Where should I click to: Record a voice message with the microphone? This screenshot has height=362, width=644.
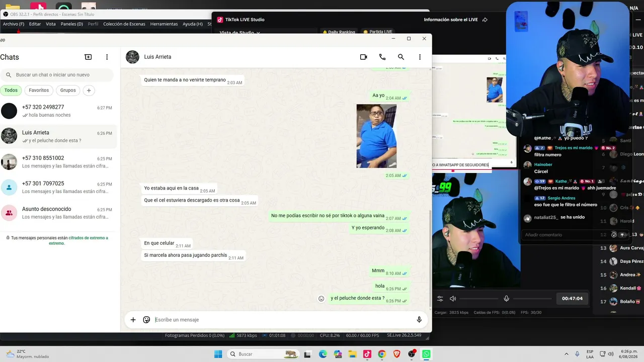pyautogui.click(x=419, y=320)
